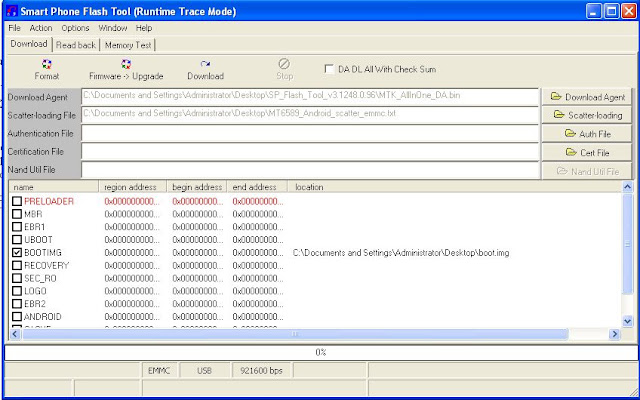Select the boot.img location path text

pyautogui.click(x=401, y=253)
